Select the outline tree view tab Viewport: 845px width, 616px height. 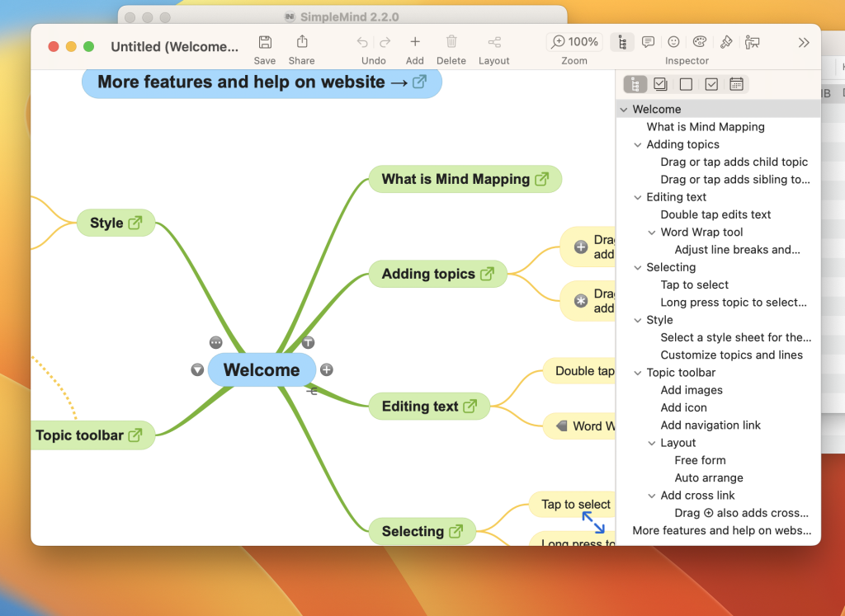(635, 85)
